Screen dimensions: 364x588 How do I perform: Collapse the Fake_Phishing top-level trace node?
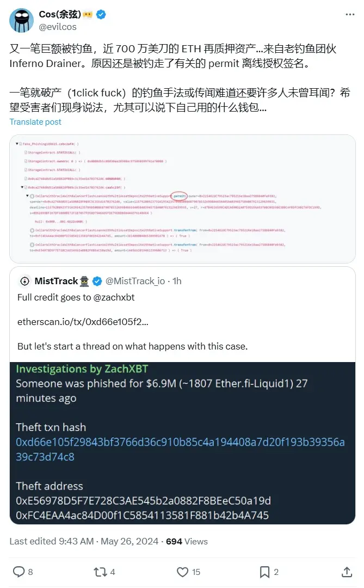(17, 143)
